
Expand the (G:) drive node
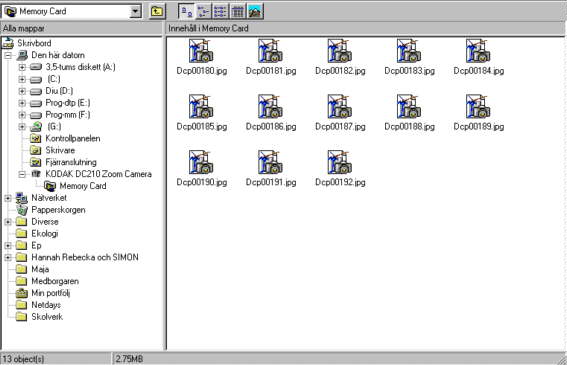[22, 127]
